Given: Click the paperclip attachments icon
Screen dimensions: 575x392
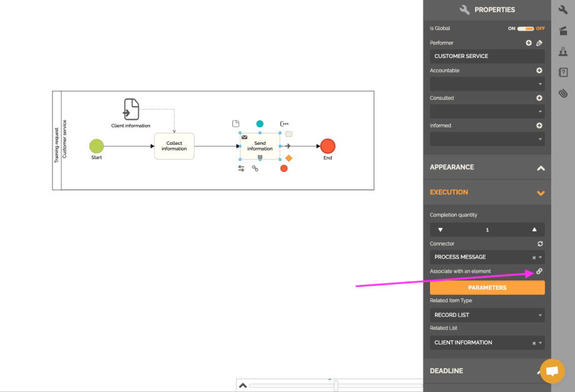Looking at the screenshot, I should [x=563, y=92].
